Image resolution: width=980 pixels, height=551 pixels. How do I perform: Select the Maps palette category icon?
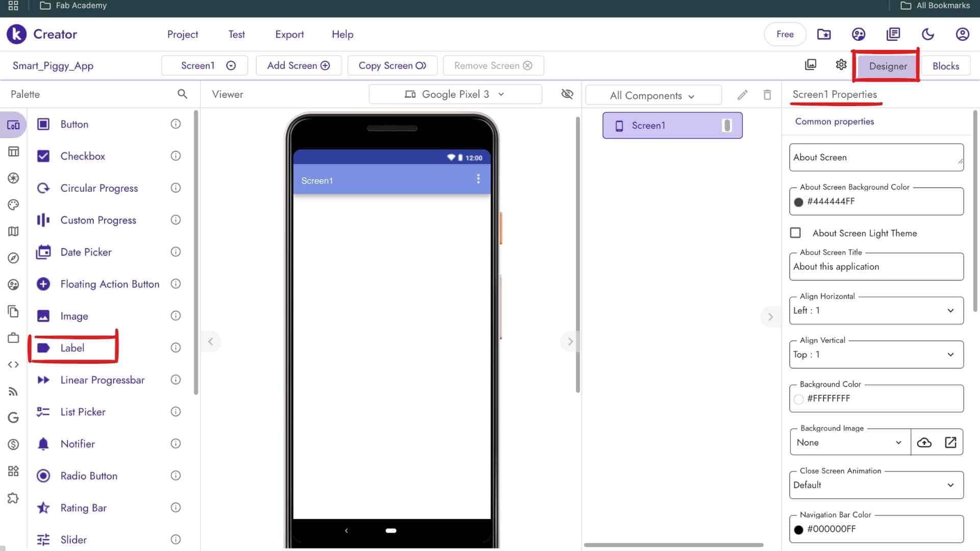click(x=13, y=232)
